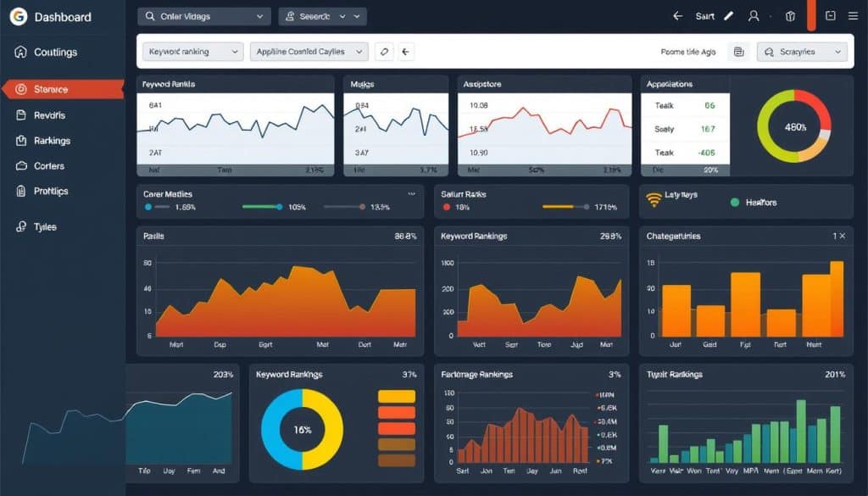Click the wifi Laly flays icon

pyautogui.click(x=654, y=199)
